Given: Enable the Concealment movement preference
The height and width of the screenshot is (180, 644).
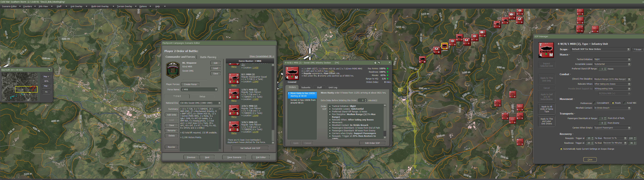Looking at the screenshot, I should click(595, 103).
